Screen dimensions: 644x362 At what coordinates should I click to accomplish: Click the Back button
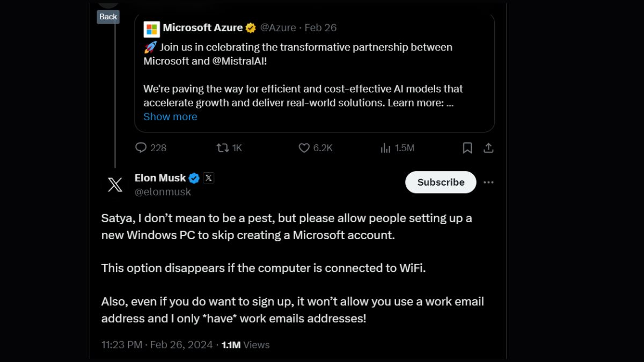point(108,17)
